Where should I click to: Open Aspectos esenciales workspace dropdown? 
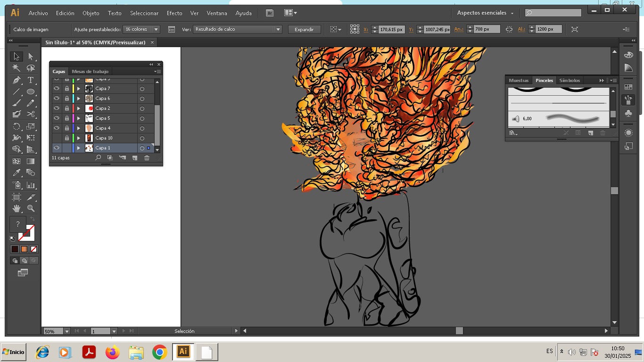click(x=485, y=13)
